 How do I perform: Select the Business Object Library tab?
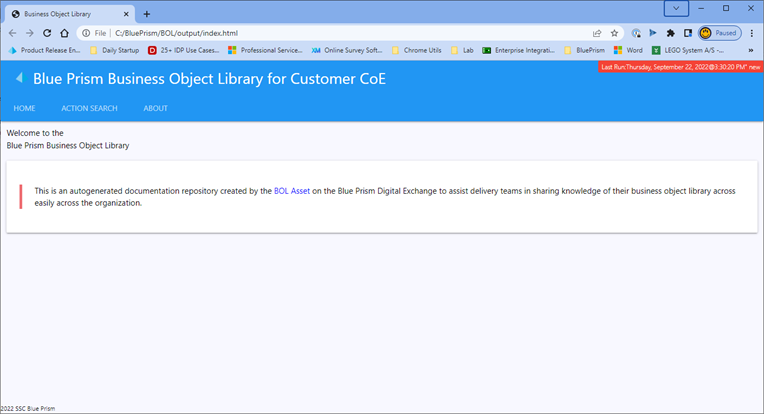(68, 14)
